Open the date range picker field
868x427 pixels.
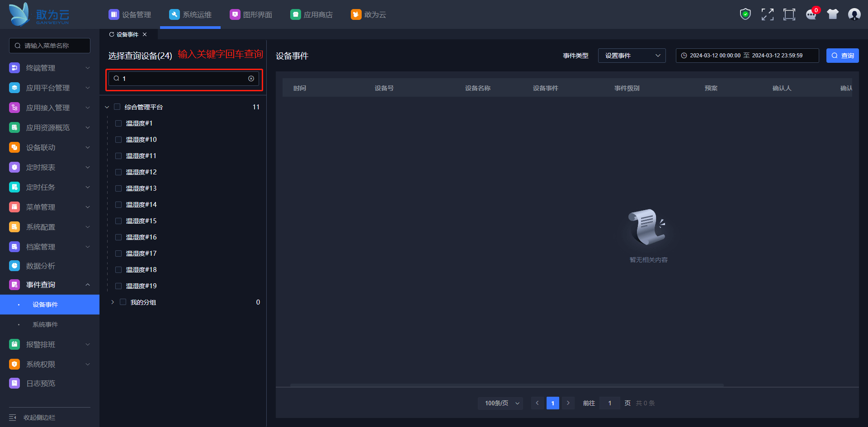(747, 56)
